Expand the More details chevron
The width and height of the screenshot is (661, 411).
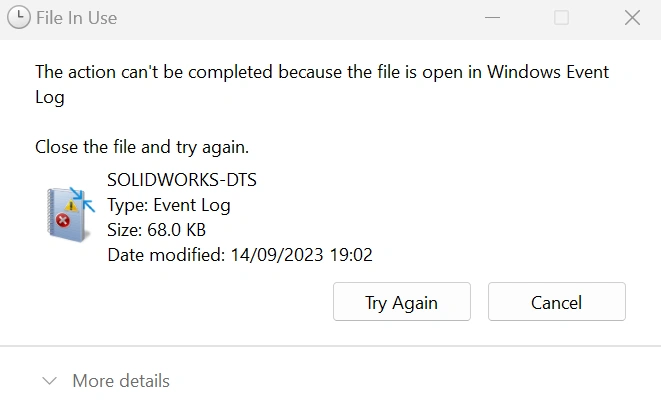tap(48, 381)
